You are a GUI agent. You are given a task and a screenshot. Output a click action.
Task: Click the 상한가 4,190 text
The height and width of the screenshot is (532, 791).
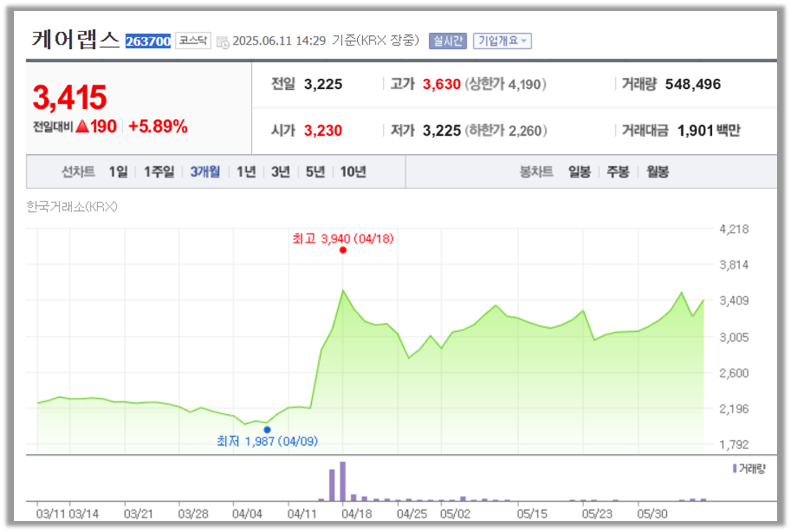[x=505, y=84]
